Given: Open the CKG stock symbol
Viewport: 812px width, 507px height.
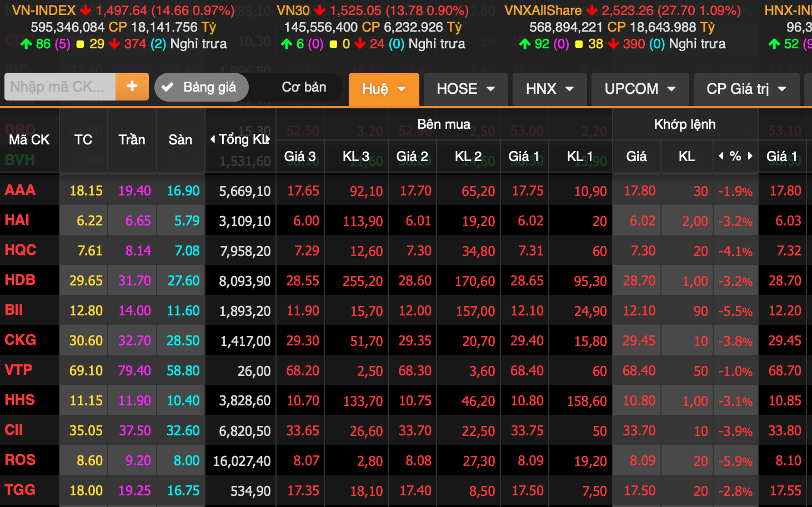Looking at the screenshot, I should pyautogui.click(x=21, y=340).
